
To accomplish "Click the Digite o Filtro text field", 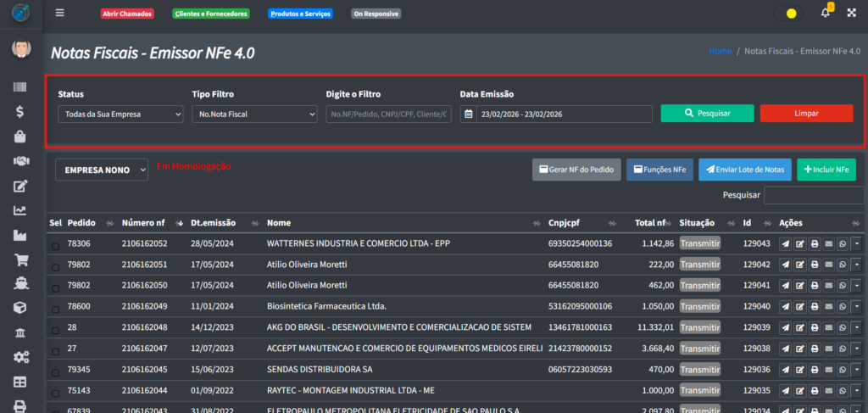I will (388, 114).
